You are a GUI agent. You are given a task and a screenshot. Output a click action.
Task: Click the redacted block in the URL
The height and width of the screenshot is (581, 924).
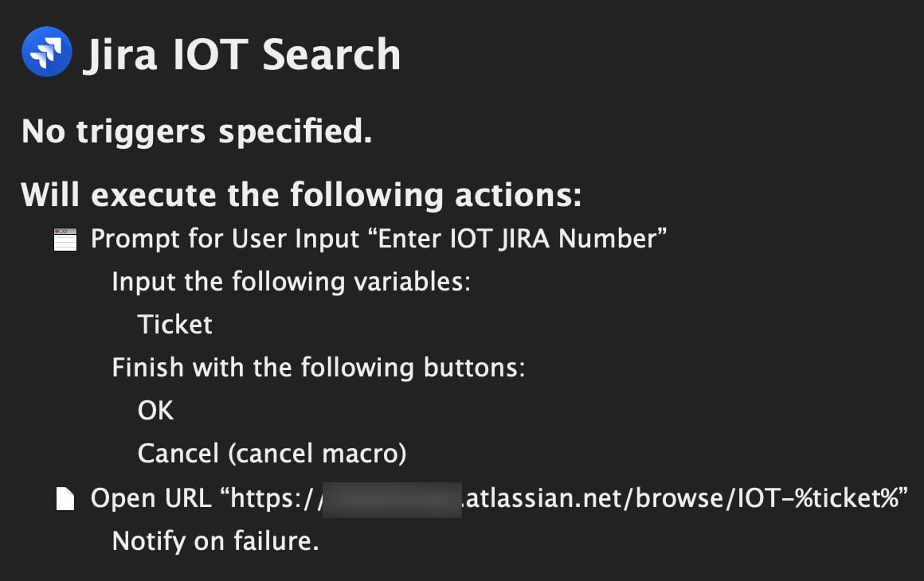coord(393,499)
